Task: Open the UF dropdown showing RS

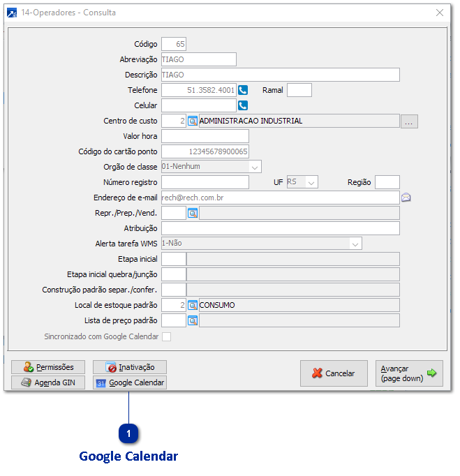Action: click(311, 182)
